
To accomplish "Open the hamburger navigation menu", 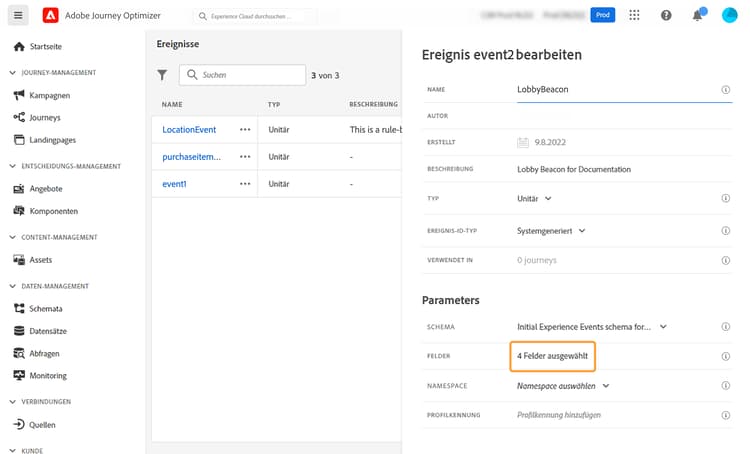I will [x=18, y=16].
